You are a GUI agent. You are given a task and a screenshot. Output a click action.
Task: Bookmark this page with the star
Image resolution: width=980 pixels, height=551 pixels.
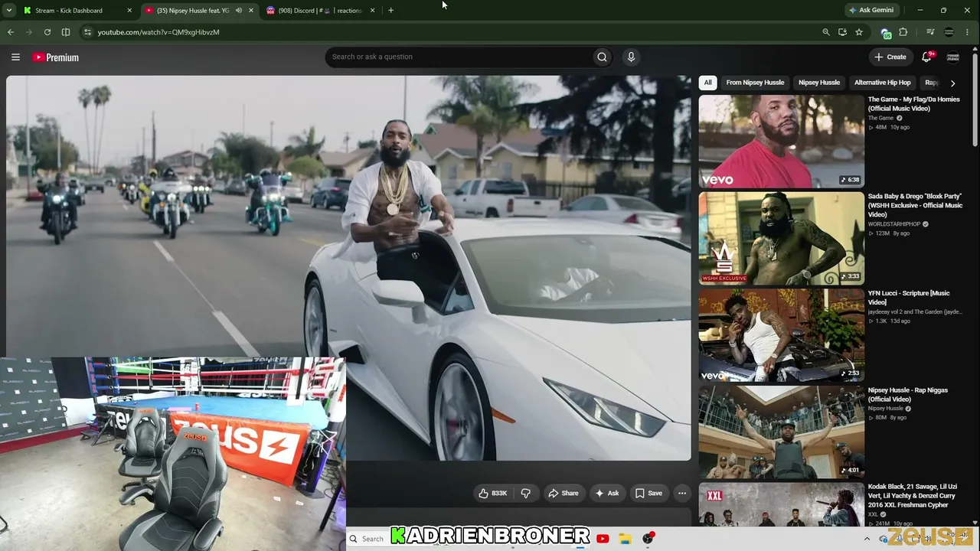859,32
